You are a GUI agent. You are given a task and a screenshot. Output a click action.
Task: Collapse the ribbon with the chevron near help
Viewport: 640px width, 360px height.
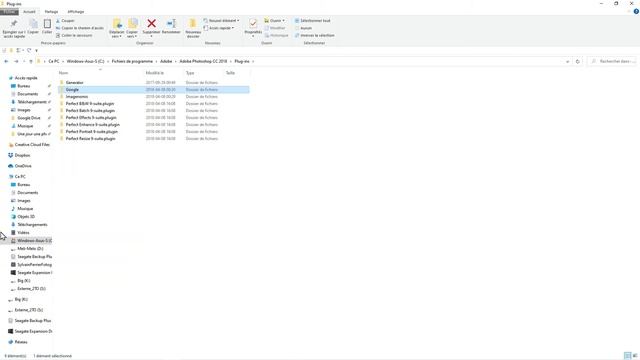[629, 11]
